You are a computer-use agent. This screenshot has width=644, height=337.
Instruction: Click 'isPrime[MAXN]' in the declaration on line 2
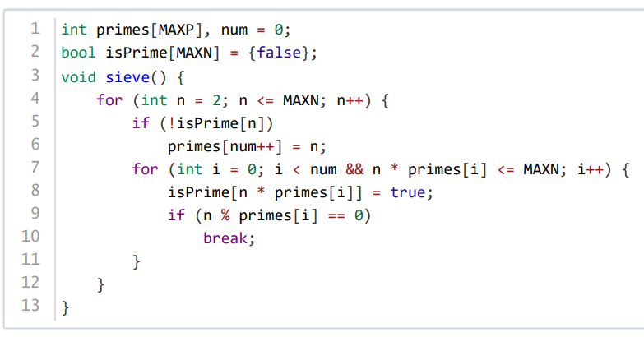coord(163,53)
